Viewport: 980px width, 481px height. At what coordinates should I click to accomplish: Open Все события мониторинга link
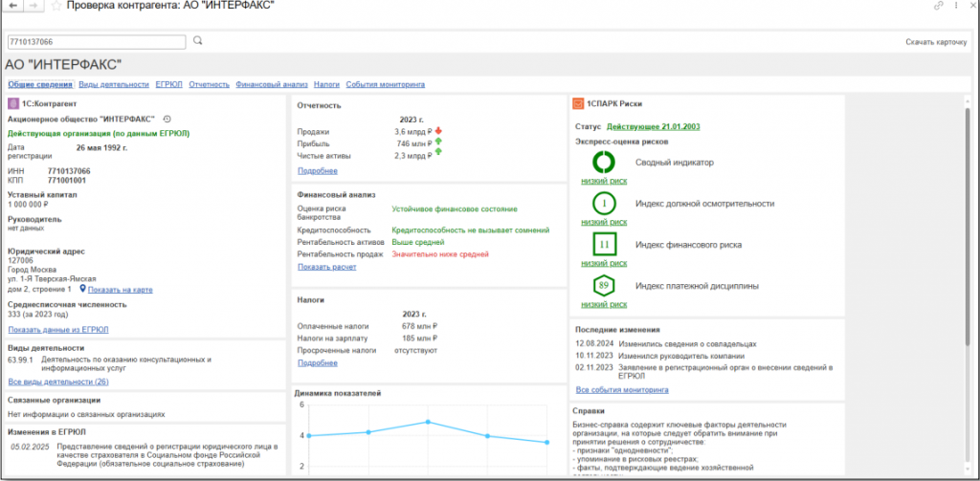click(622, 390)
